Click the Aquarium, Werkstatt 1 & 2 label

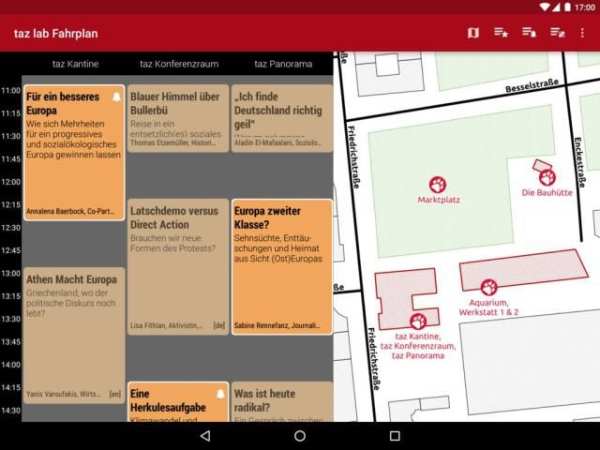(x=489, y=307)
